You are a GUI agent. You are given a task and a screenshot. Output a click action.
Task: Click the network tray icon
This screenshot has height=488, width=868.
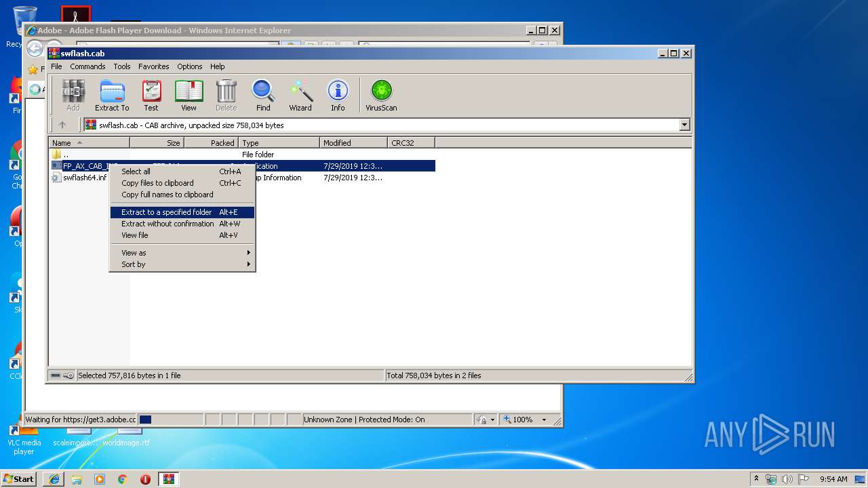[771, 479]
